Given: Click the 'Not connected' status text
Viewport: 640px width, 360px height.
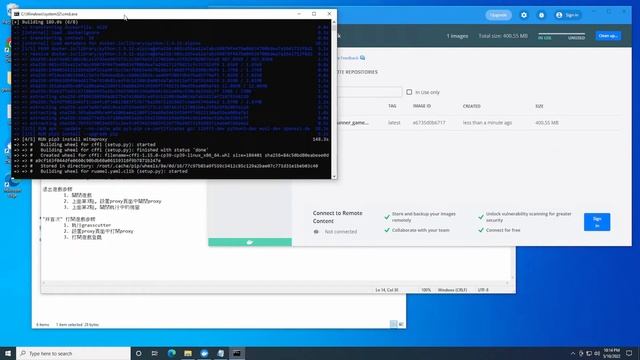Looking at the screenshot, I should (x=341, y=232).
